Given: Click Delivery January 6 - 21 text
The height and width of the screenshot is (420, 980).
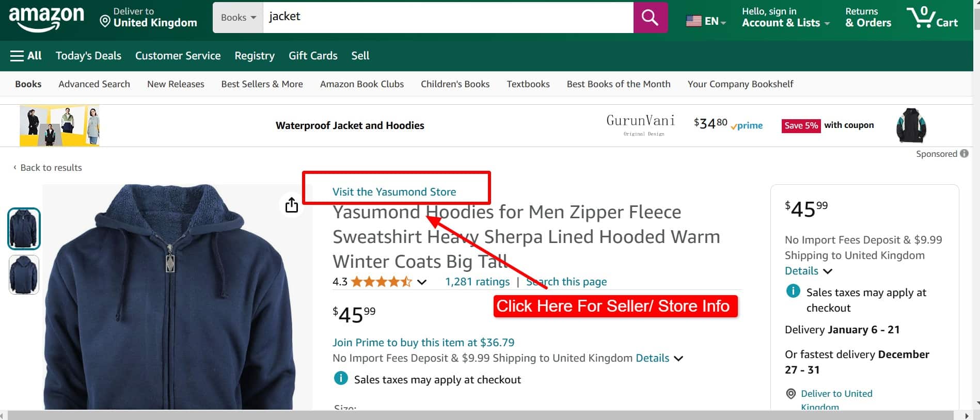Looking at the screenshot, I should (x=842, y=330).
